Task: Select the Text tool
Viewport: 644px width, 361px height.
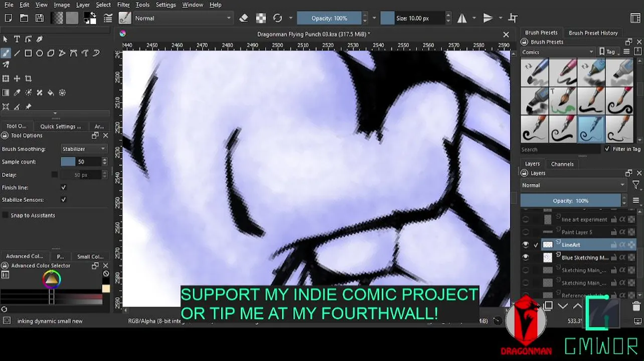Action: 17,39
